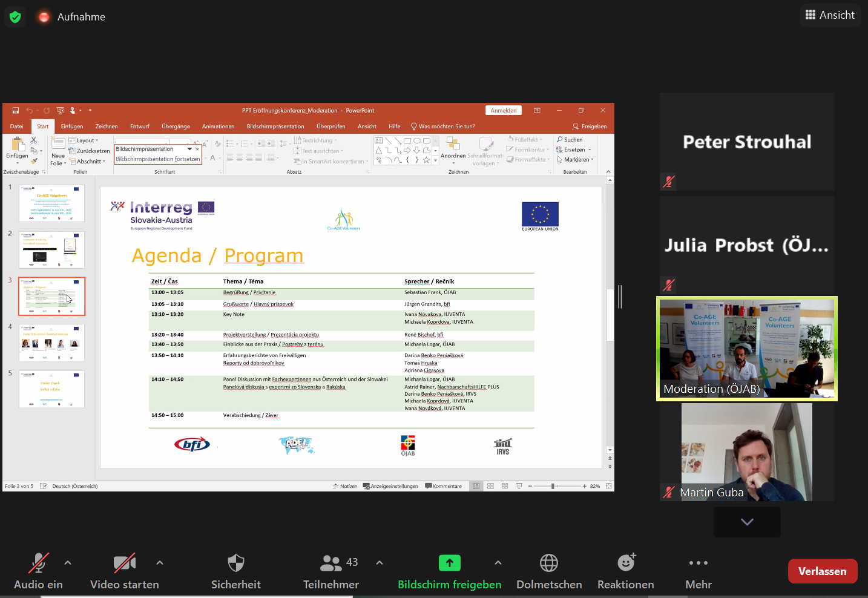Viewport: 868px width, 598px height.
Task: Click the Save icon in PowerPoint title bar
Action: coord(16,111)
